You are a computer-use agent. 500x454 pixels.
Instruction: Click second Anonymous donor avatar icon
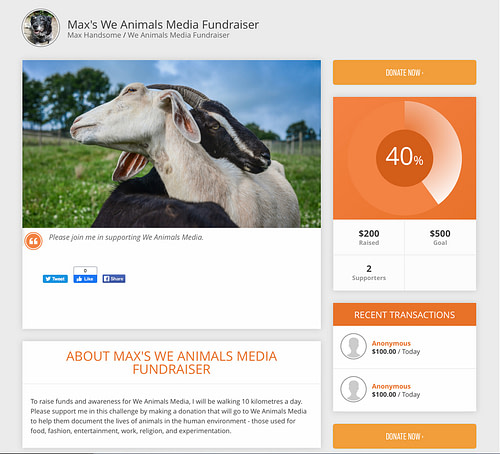pyautogui.click(x=353, y=389)
